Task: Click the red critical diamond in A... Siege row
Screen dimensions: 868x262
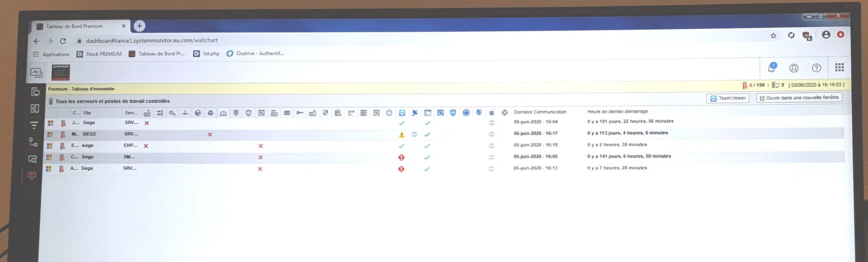Action: point(401,169)
